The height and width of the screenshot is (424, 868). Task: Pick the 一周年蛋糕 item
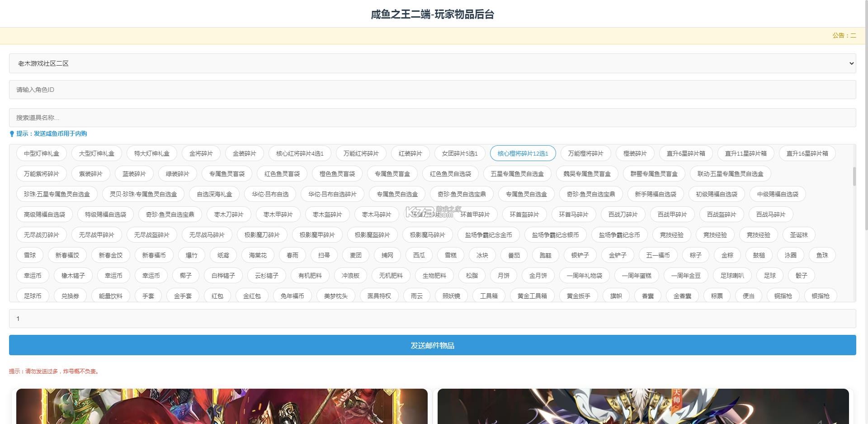pyautogui.click(x=637, y=276)
